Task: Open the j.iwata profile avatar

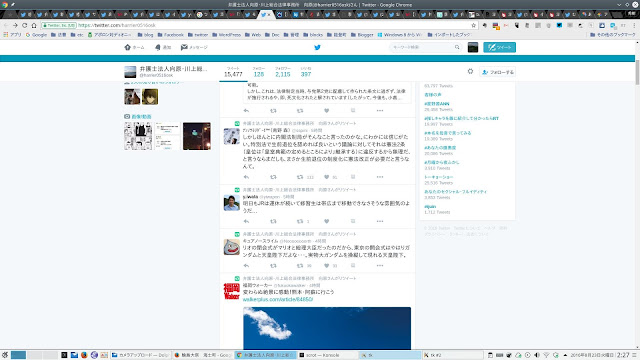Action: click(x=231, y=203)
